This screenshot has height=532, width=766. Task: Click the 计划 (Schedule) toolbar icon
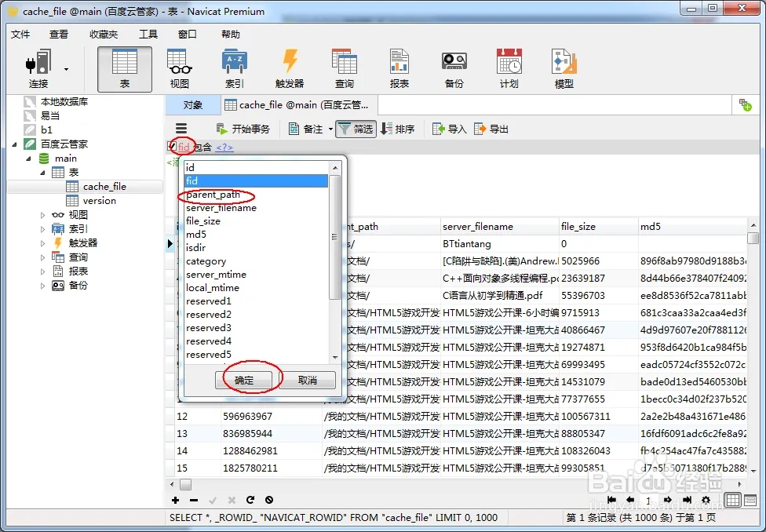509,68
